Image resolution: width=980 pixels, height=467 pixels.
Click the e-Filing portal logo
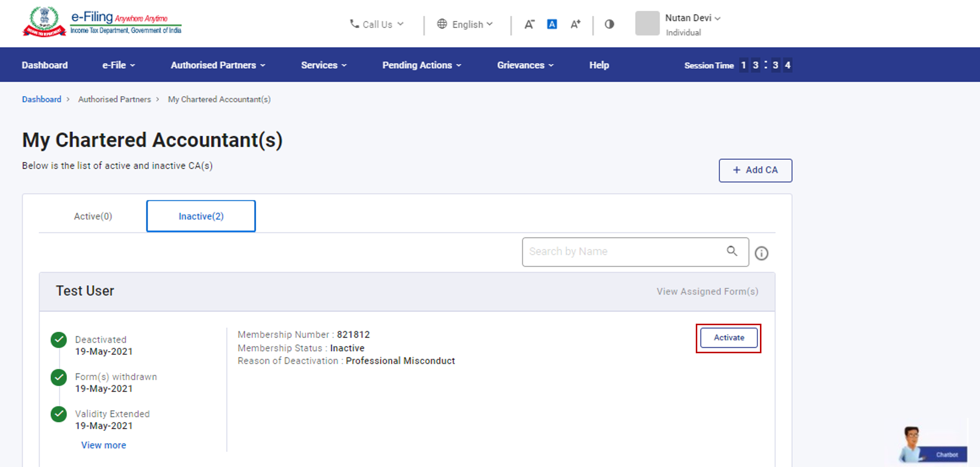pos(102,23)
